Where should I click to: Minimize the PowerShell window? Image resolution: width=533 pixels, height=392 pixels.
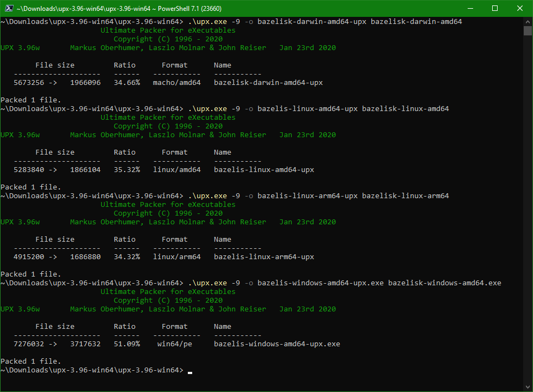(x=469, y=8)
